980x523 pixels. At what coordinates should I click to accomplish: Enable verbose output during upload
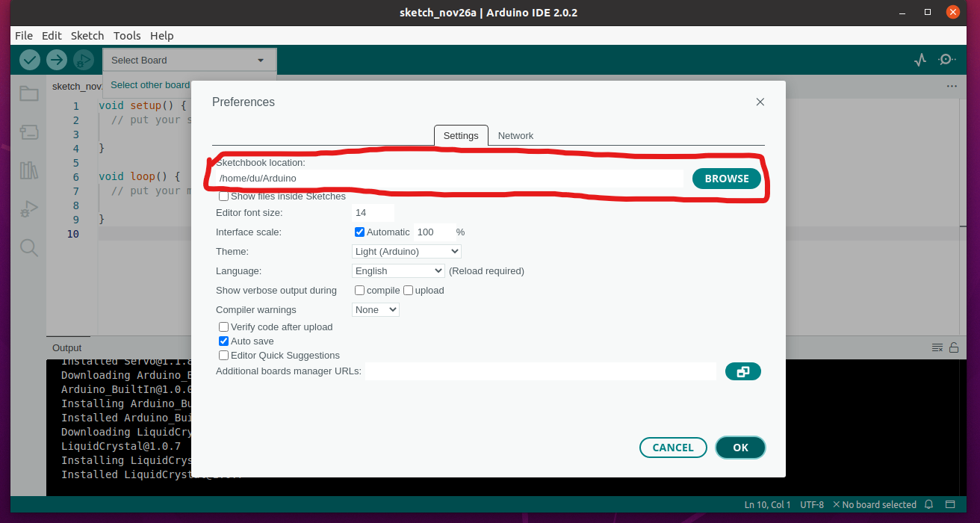(408, 291)
